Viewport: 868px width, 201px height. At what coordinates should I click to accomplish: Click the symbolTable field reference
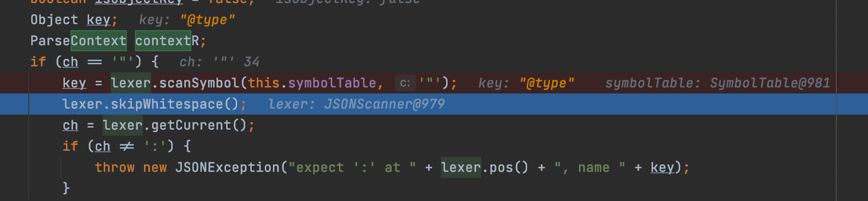pos(332,83)
